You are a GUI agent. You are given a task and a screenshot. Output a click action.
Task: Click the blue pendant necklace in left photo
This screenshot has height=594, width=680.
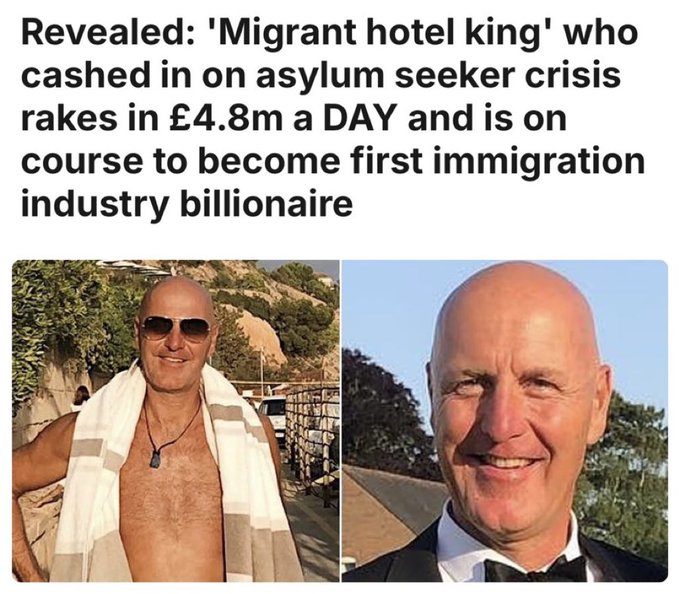tap(155, 459)
